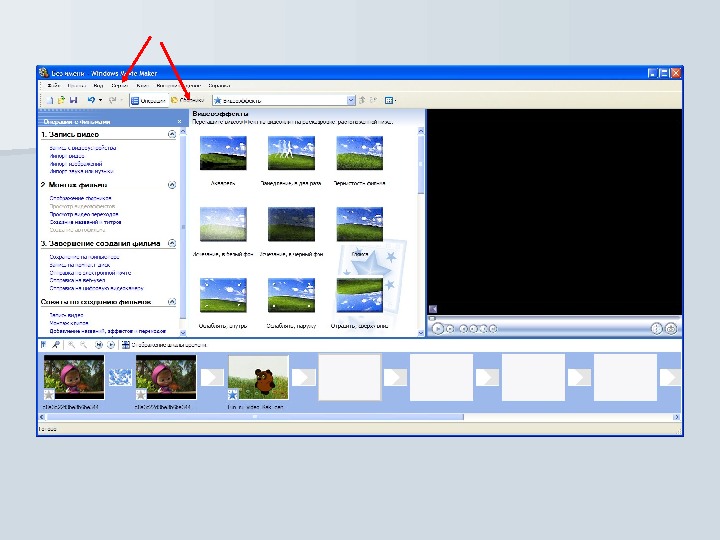Open the Воспроизведение menu
The image size is (720, 540).
pyautogui.click(x=179, y=85)
